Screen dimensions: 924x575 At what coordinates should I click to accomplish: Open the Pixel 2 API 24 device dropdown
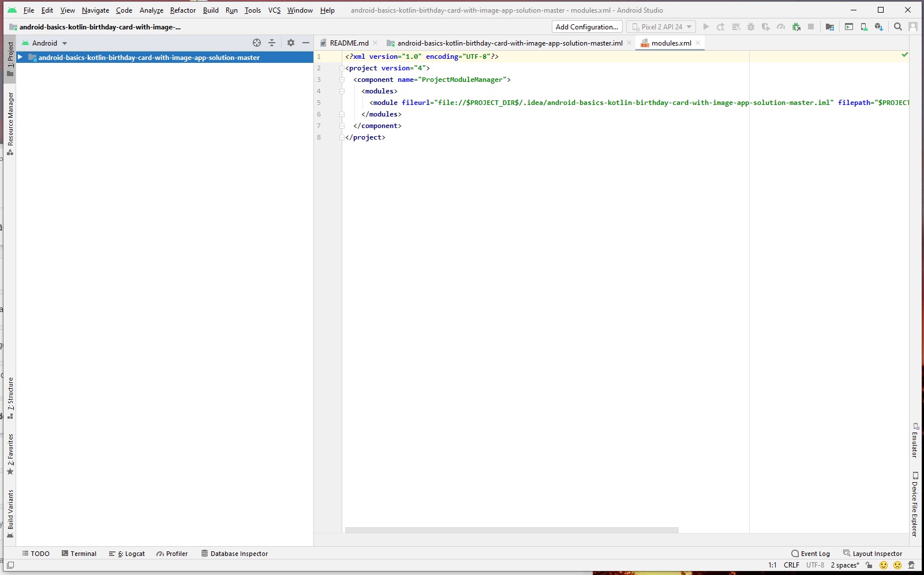coord(660,27)
